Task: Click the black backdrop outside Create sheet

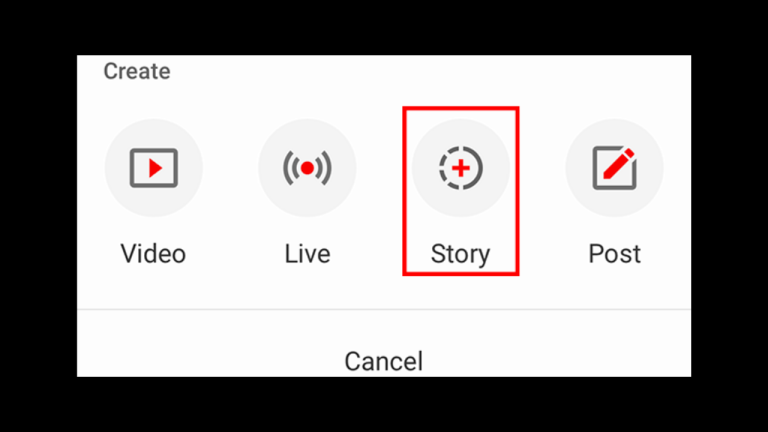Action: 384,27
